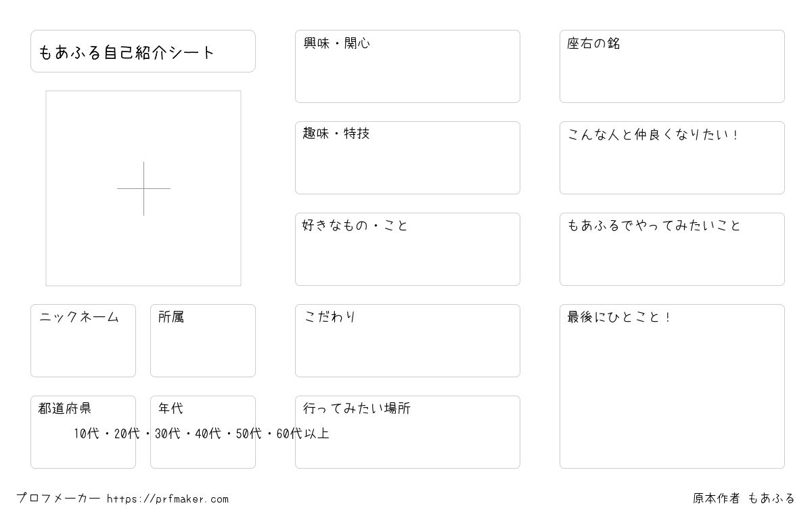812x508 pixels.
Task: Select the ニックネーム field
Action: click(83, 341)
